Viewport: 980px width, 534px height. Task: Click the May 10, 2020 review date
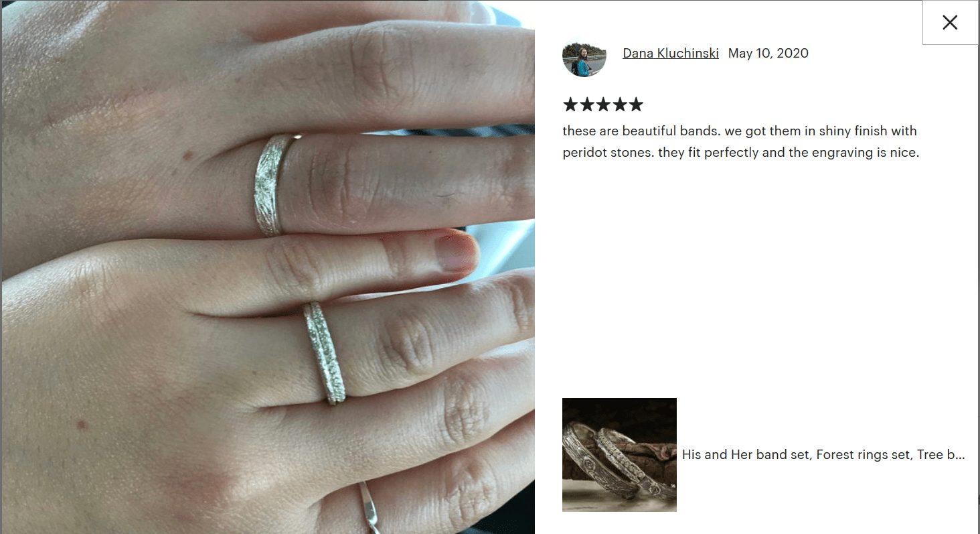[x=768, y=54]
